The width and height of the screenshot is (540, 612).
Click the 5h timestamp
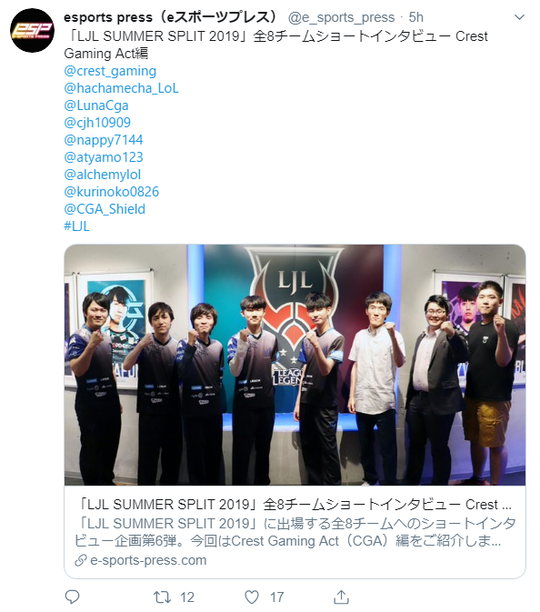[416, 17]
